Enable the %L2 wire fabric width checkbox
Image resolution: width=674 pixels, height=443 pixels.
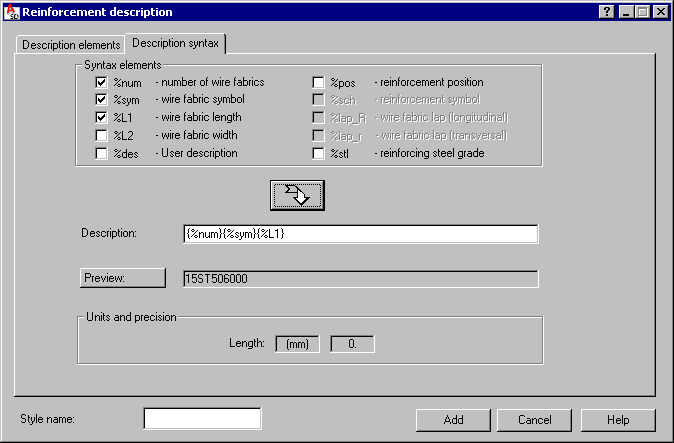pos(101,135)
